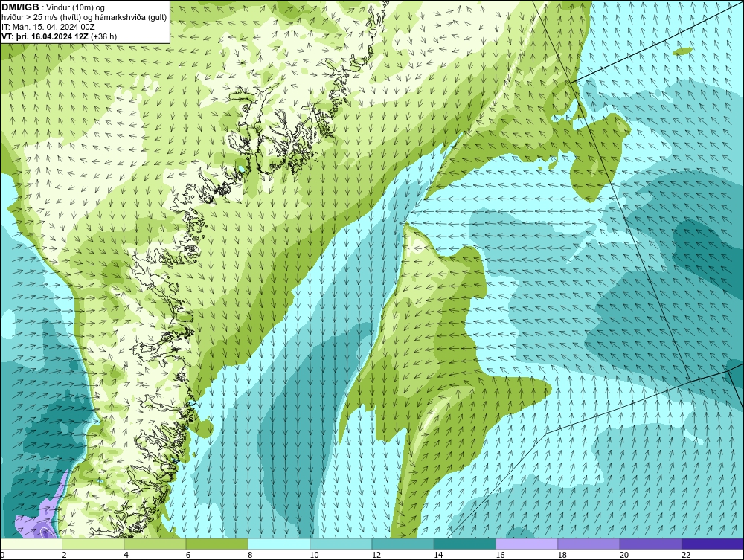Click the dark teal 14–16 m/s legend swatch
This screenshot has width=744, height=560.
tap(465, 544)
